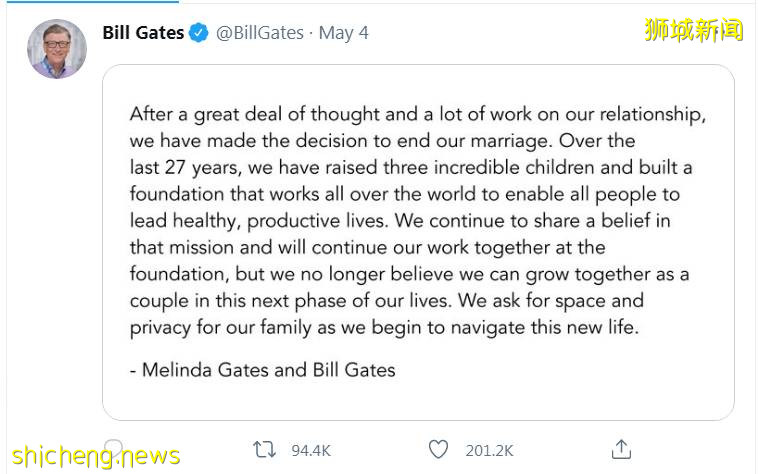The height and width of the screenshot is (474, 758).
Task: Like the tweet with the heart icon
Action: tap(438, 450)
